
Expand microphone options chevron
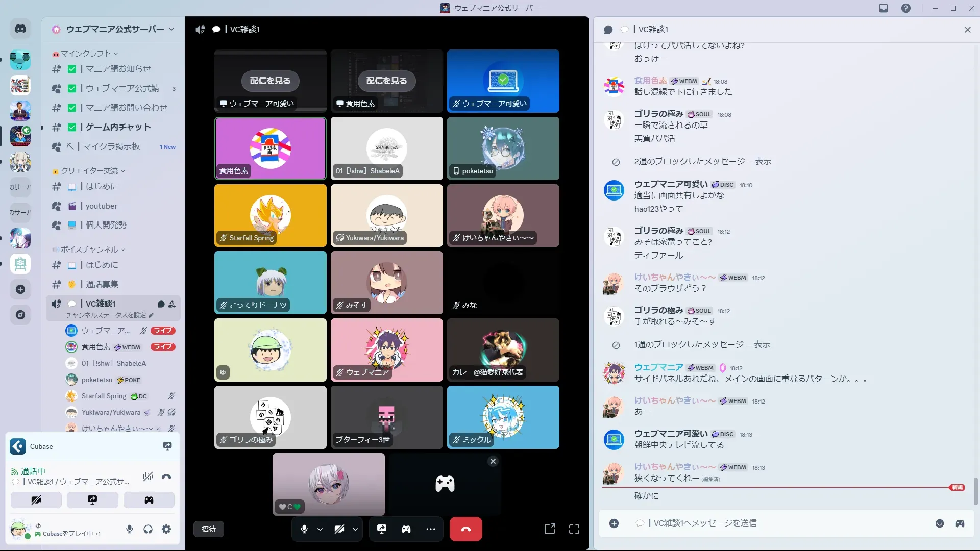click(320, 530)
